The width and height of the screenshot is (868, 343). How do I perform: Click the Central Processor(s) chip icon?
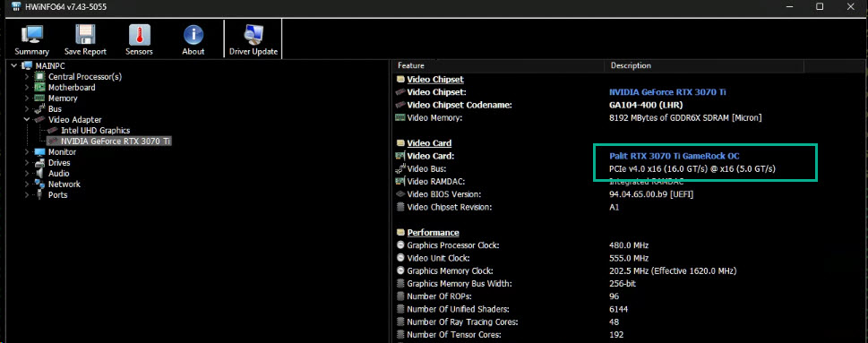click(x=39, y=76)
